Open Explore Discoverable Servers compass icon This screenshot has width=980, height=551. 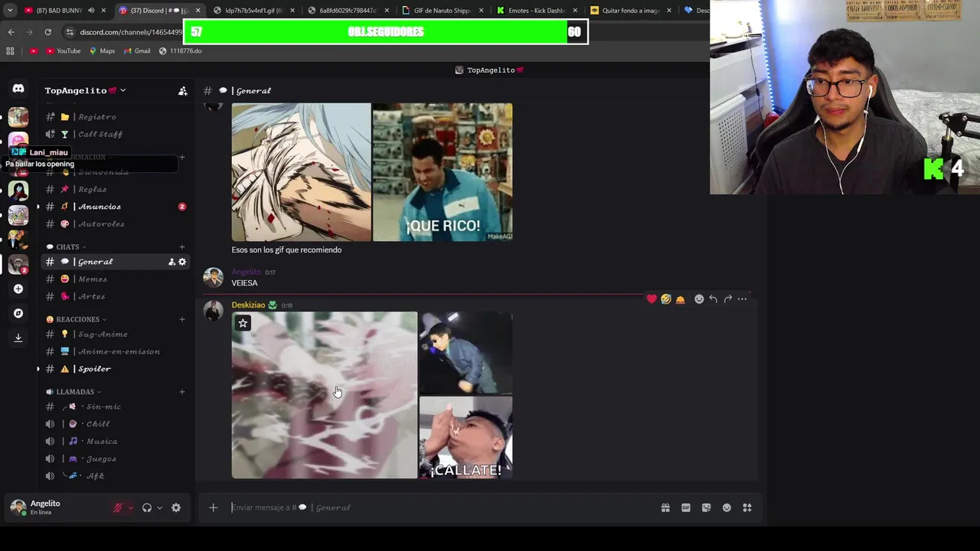pos(18,313)
